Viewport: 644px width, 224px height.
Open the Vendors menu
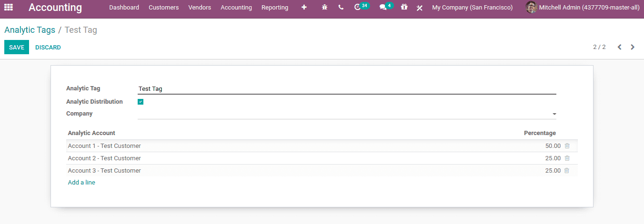click(200, 8)
